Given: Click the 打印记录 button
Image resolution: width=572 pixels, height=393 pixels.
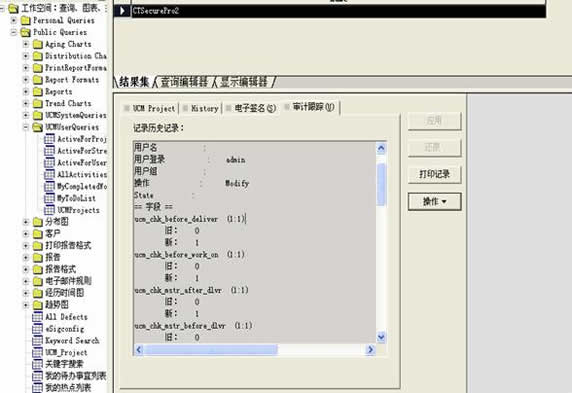Looking at the screenshot, I should pos(434,174).
